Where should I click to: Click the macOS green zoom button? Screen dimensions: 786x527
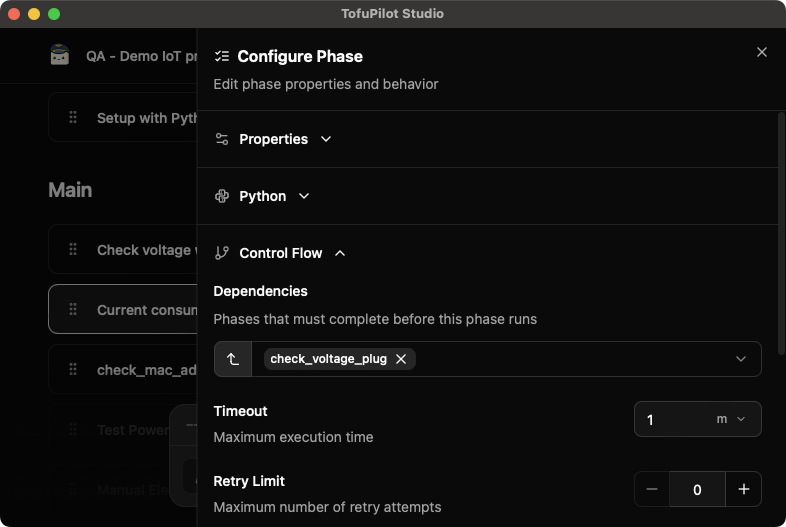[x=54, y=14]
